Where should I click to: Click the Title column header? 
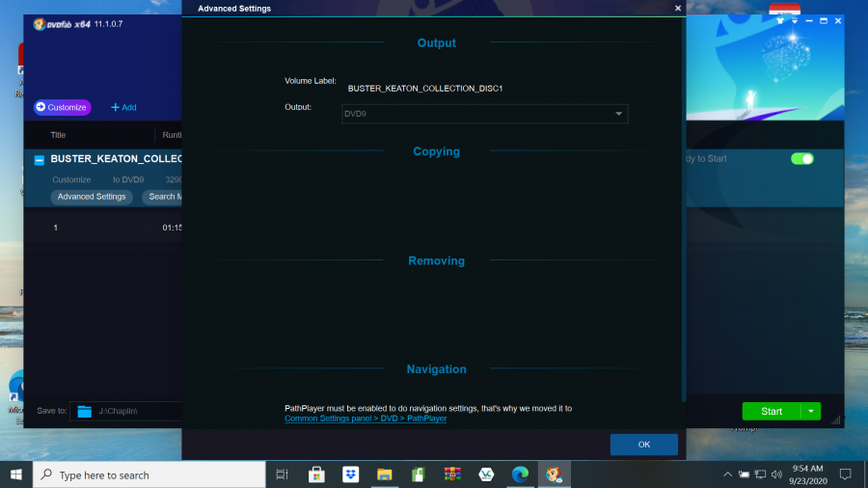pyautogui.click(x=58, y=135)
